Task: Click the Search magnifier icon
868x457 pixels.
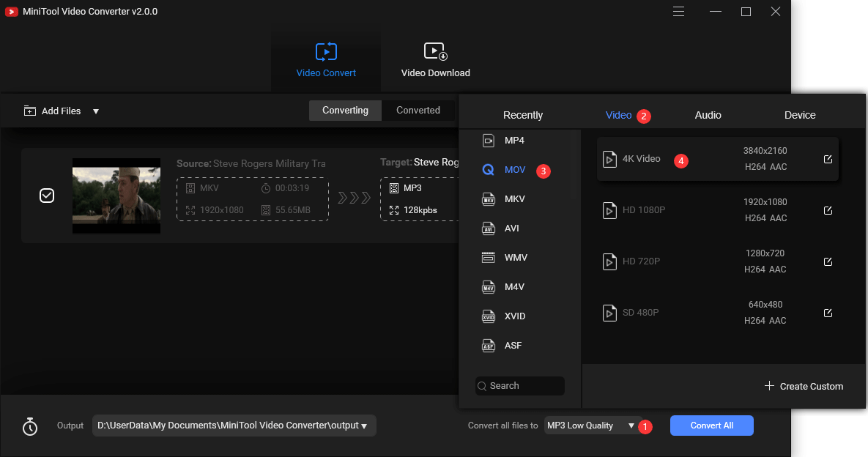Action: (x=482, y=386)
